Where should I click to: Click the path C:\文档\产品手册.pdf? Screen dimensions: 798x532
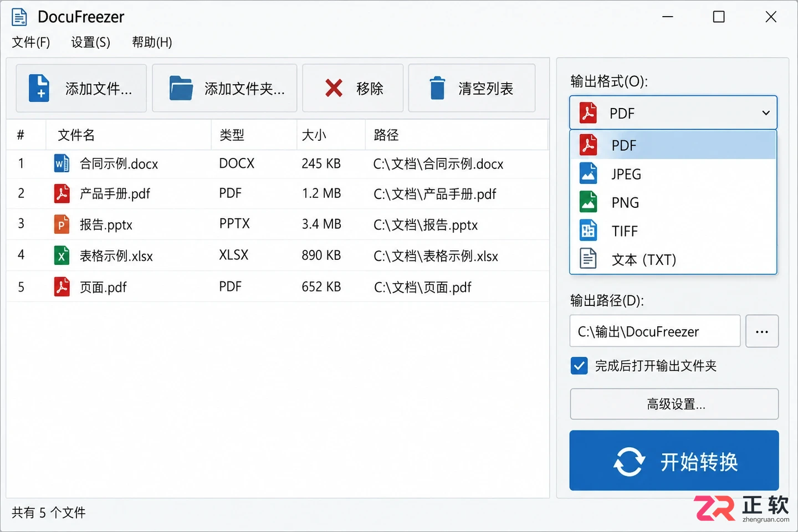[x=435, y=194]
